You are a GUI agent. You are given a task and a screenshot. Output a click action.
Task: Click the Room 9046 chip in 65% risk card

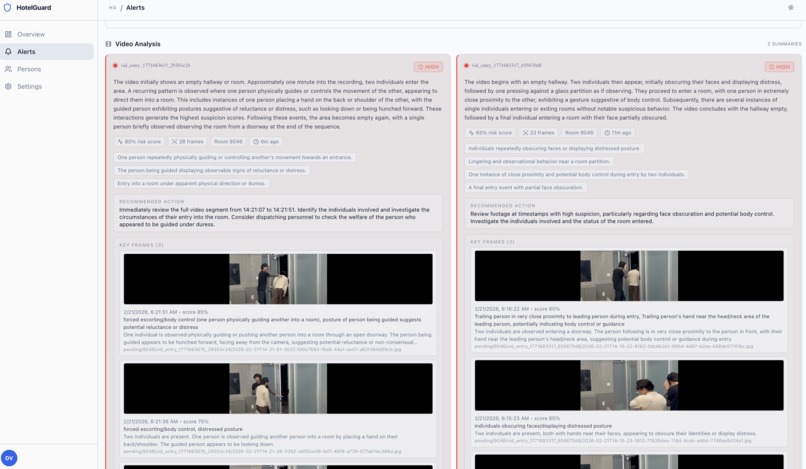pyautogui.click(x=579, y=133)
